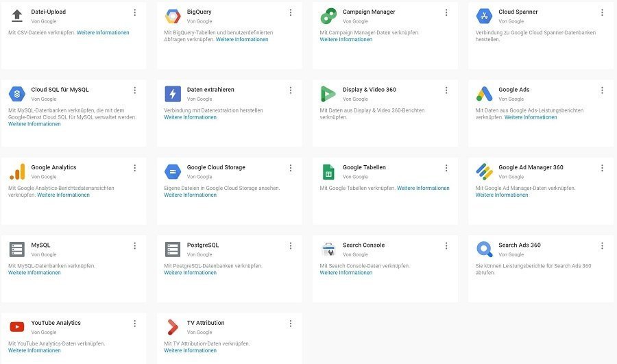617x364 pixels.
Task: Open the Google Analytics three-dot menu
Action: coord(134,168)
